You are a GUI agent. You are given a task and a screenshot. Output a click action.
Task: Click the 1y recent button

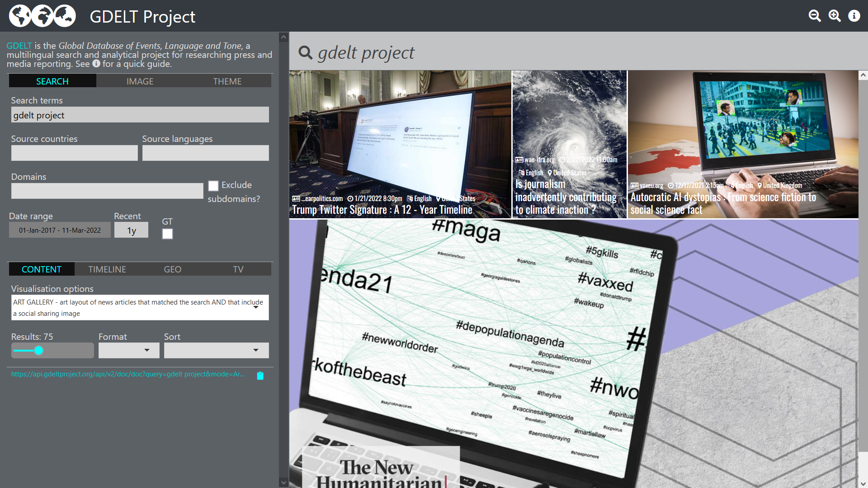click(x=131, y=230)
